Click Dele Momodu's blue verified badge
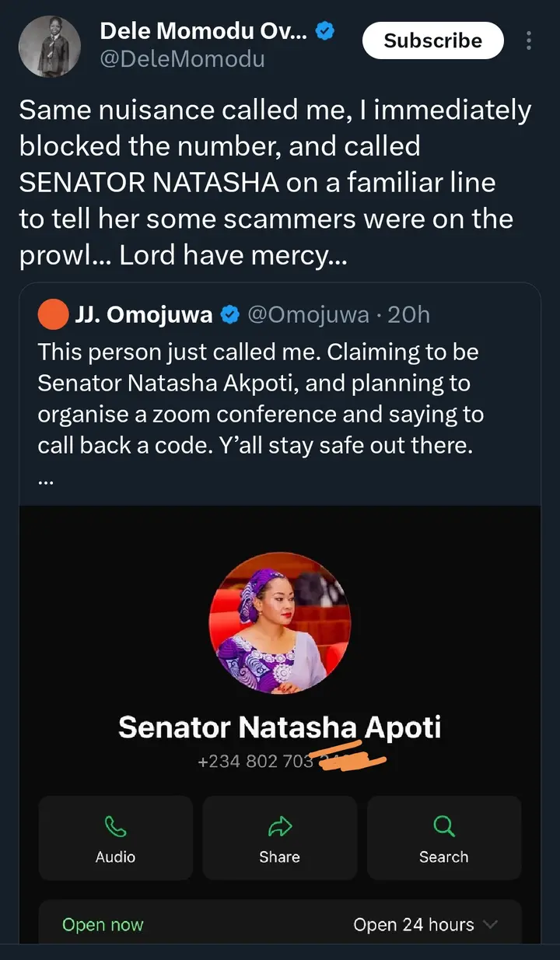The image size is (560, 960). (325, 31)
